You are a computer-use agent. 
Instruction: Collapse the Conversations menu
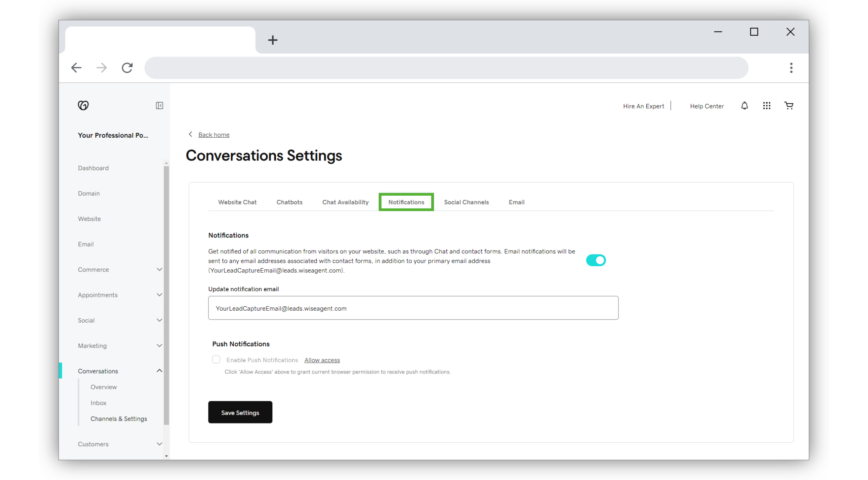point(159,371)
